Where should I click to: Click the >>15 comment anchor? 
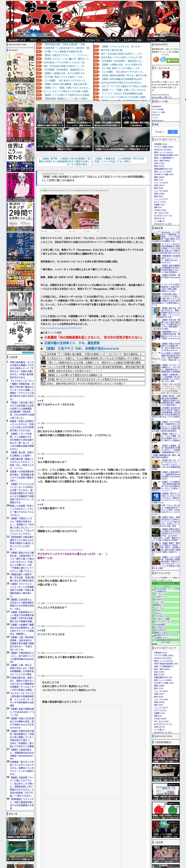[x=41, y=630]
